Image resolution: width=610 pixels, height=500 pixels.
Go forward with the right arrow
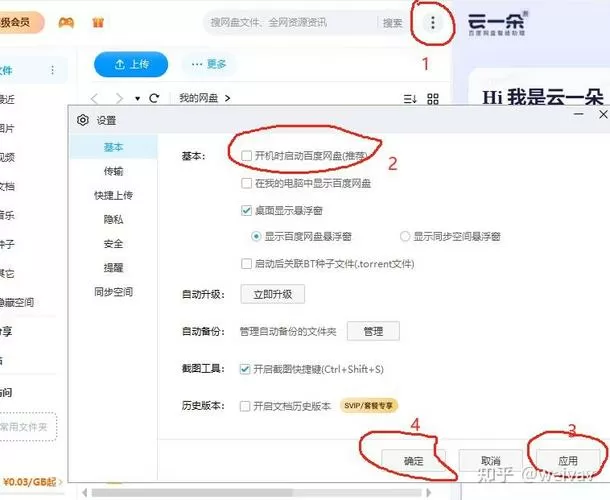coord(119,98)
